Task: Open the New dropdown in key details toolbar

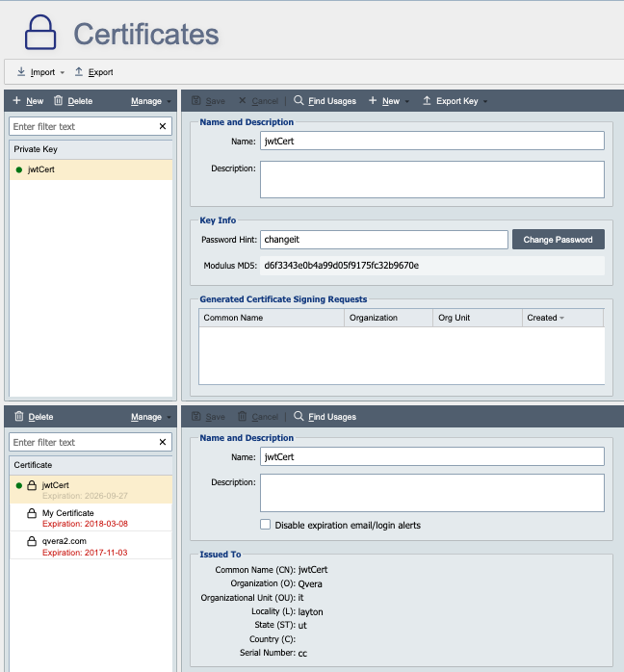Action: point(407,102)
